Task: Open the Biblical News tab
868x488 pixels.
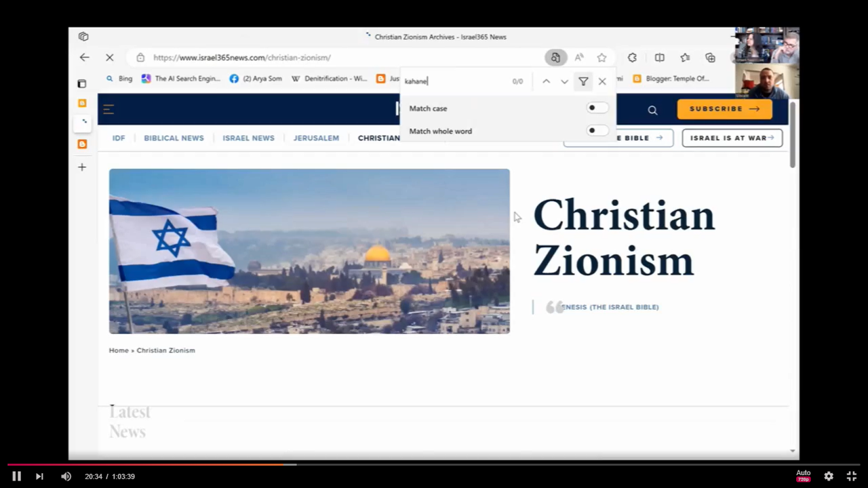Action: [x=174, y=138]
